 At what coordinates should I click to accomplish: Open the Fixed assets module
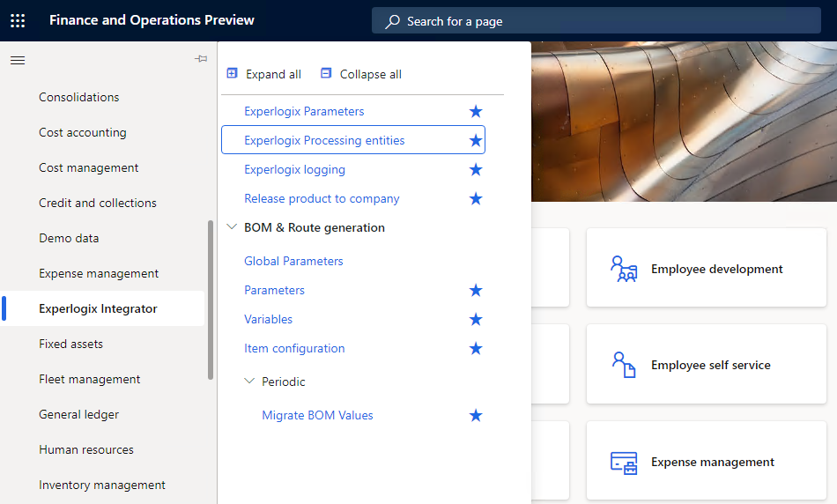coord(71,344)
